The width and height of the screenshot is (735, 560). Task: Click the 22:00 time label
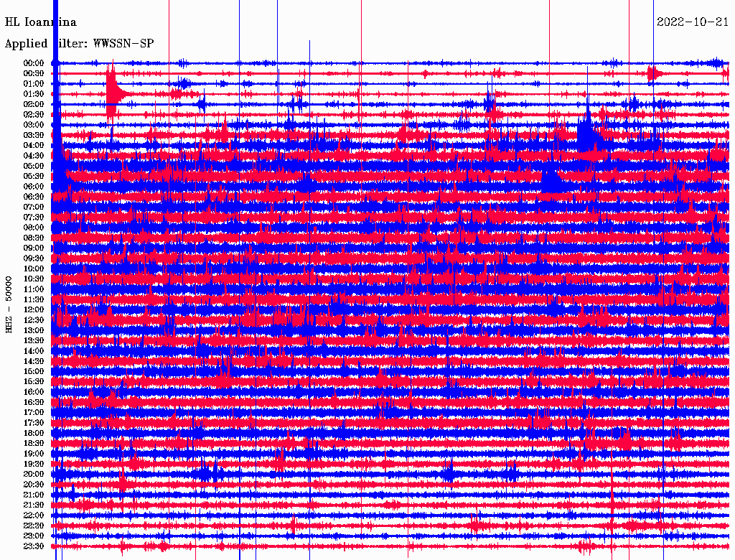point(34,515)
